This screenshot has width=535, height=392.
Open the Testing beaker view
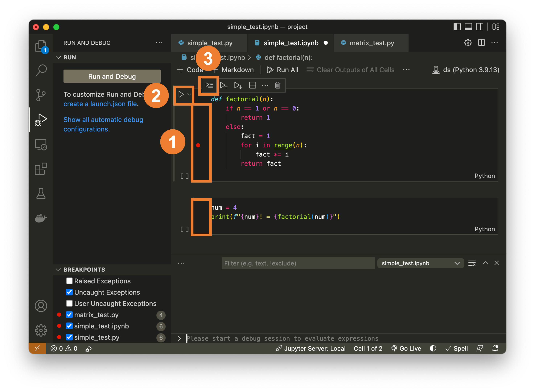pos(41,193)
